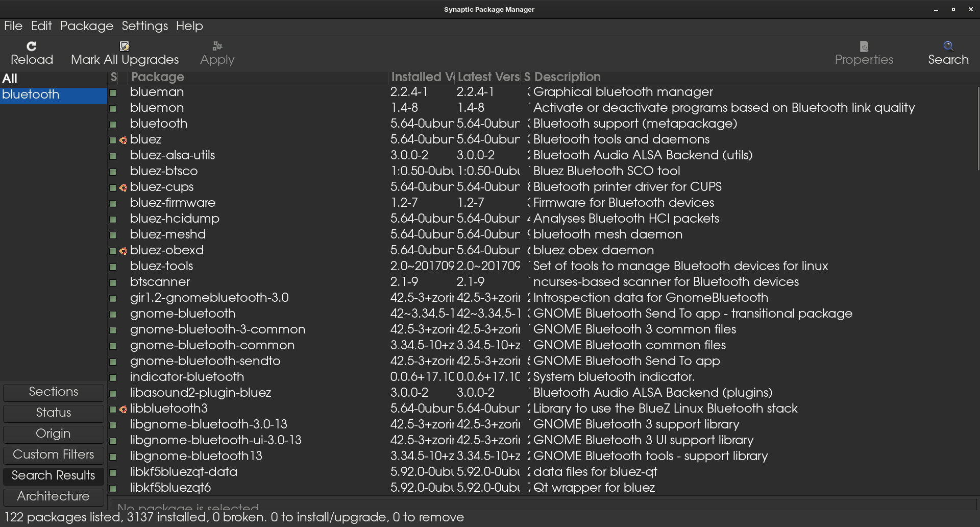The image size is (980, 527).
Task: Switch to the Sections filter view
Action: pyautogui.click(x=54, y=392)
